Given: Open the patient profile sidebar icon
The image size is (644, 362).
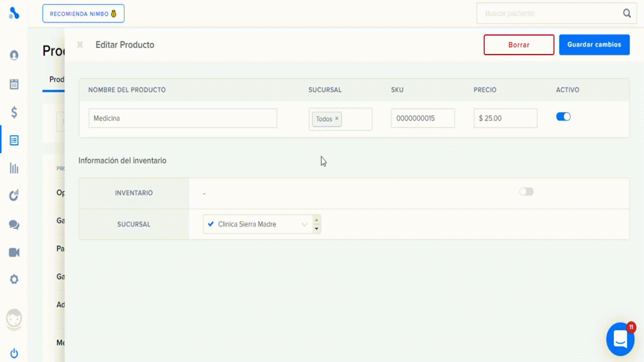Looking at the screenshot, I should [x=14, y=55].
